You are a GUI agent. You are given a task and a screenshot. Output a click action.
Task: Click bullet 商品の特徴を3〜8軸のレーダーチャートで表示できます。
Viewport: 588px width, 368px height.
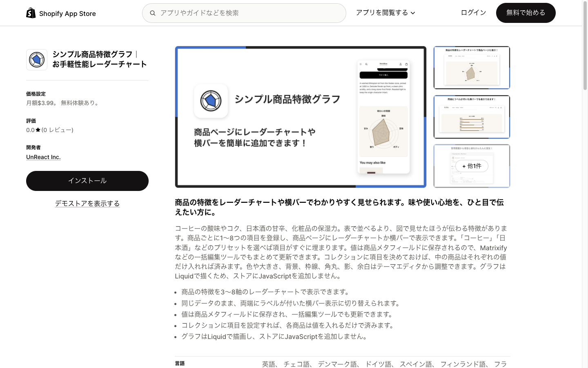click(x=266, y=292)
